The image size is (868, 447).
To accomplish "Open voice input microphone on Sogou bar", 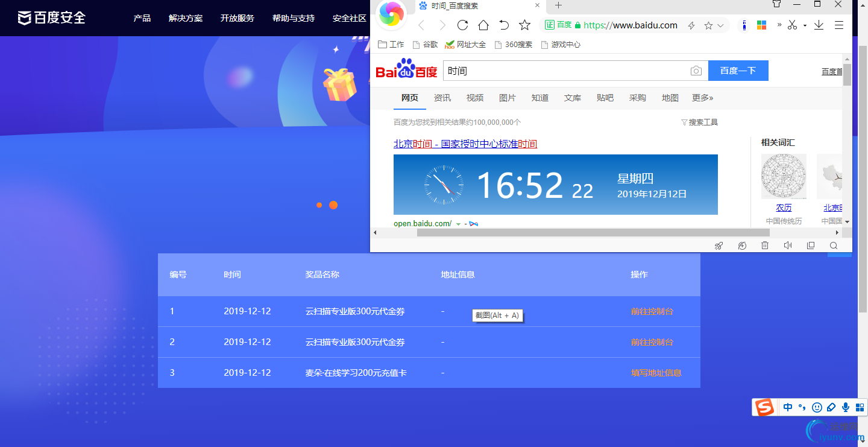I will click(845, 407).
